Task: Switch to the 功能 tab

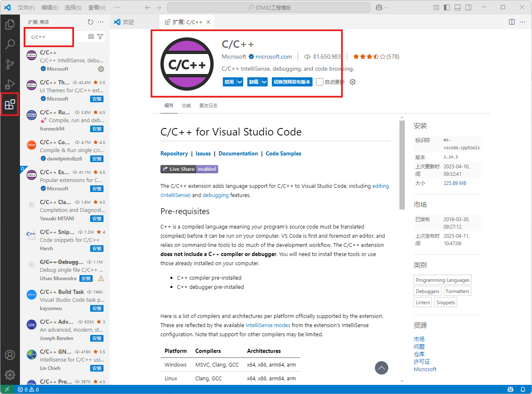Action: tap(186, 106)
